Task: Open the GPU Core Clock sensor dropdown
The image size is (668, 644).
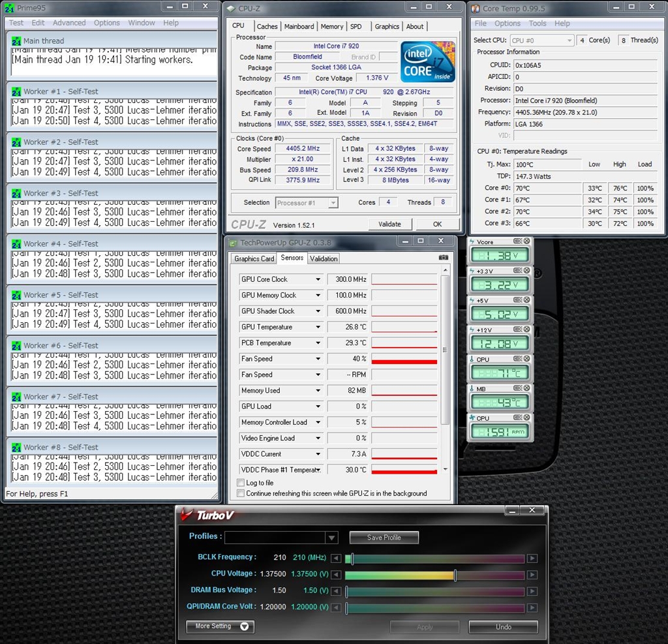Action: tap(318, 279)
